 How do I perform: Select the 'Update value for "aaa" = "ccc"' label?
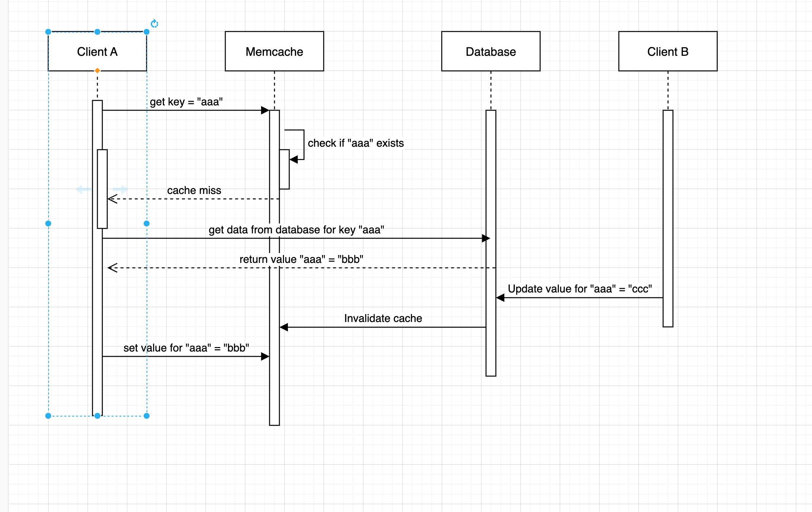pyautogui.click(x=580, y=289)
